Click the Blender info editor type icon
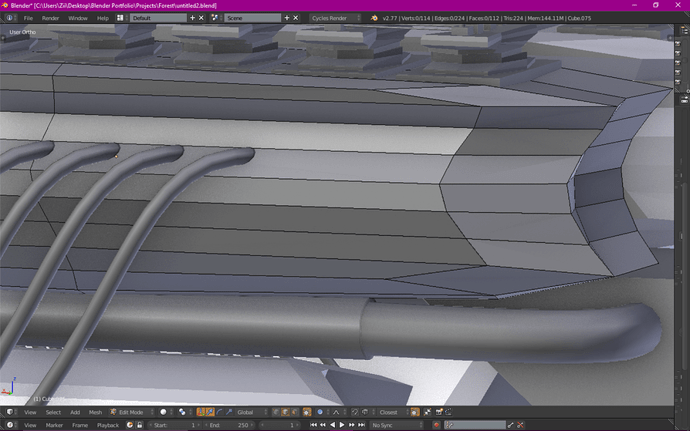690x431 pixels. pyautogui.click(x=9, y=18)
